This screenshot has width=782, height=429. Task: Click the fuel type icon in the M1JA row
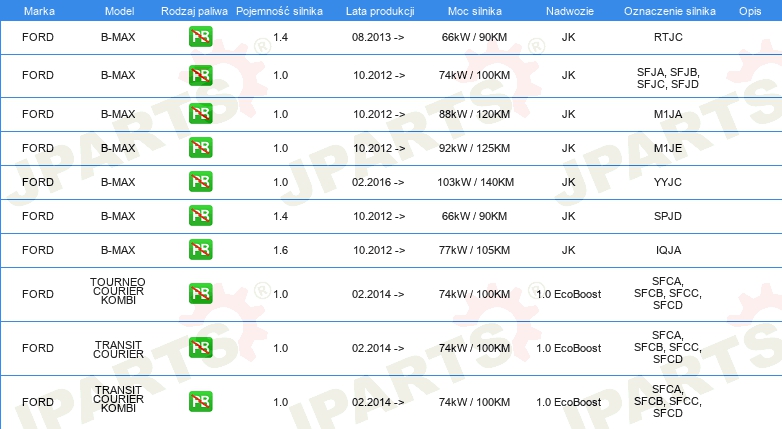pyautogui.click(x=200, y=114)
